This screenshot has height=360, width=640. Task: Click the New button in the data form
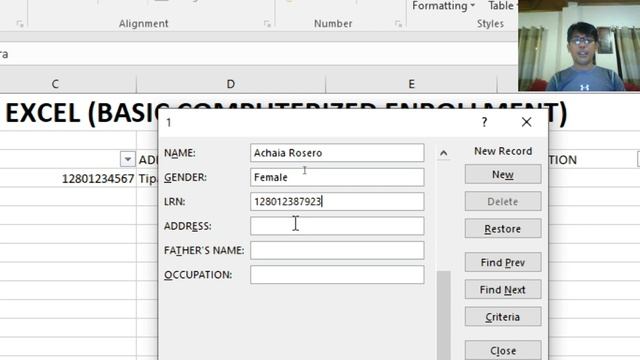pos(503,174)
